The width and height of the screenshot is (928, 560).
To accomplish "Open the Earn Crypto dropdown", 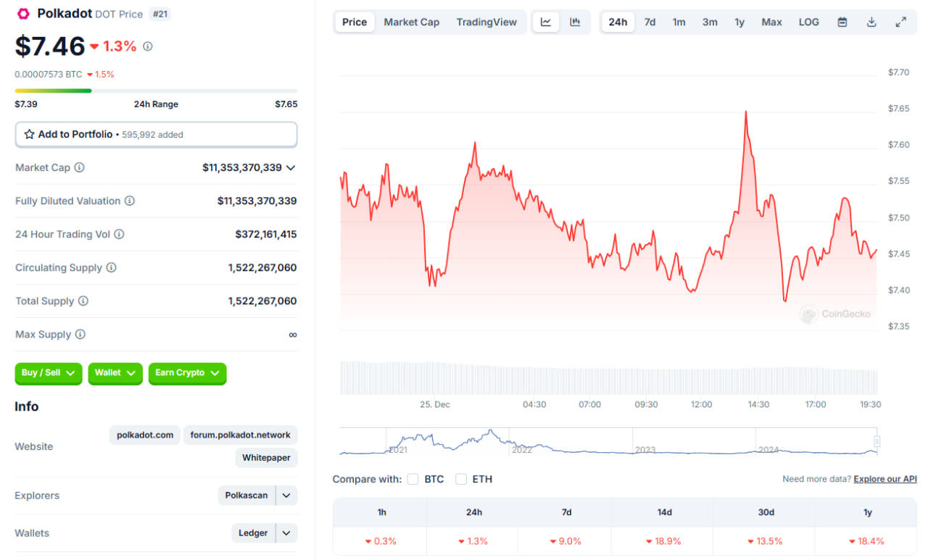I will pyautogui.click(x=188, y=372).
